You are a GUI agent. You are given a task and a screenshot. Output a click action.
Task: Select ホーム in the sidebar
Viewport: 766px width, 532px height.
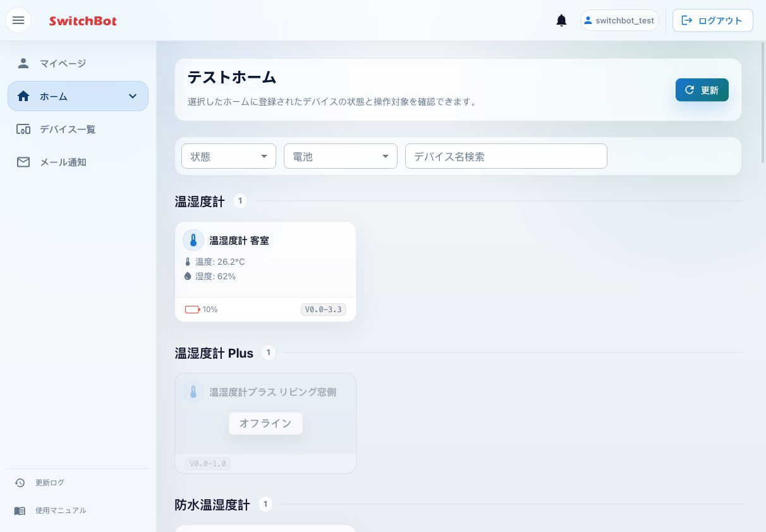point(78,96)
